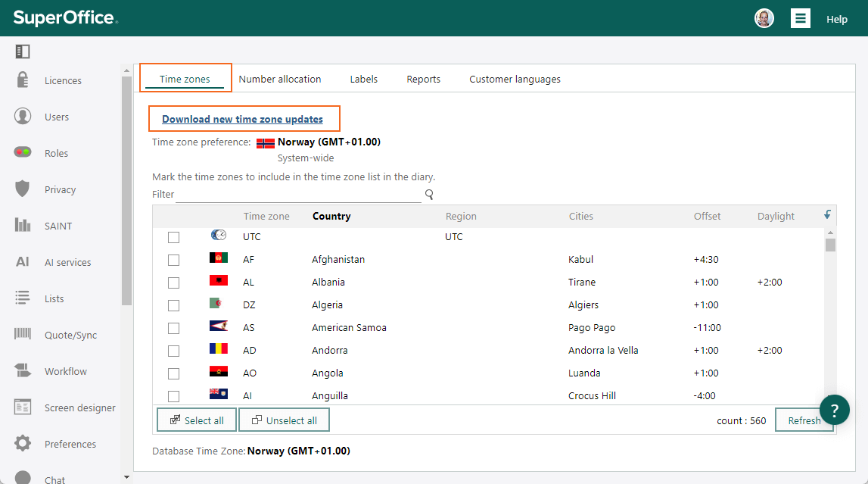Open the hamburger main menu

800,18
